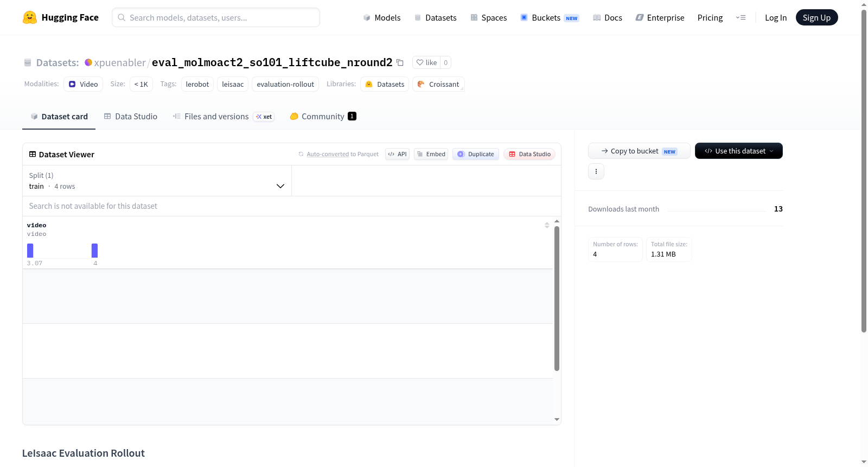This screenshot has width=868, height=467.
Task: Click the Sign Up button
Action: [816, 17]
